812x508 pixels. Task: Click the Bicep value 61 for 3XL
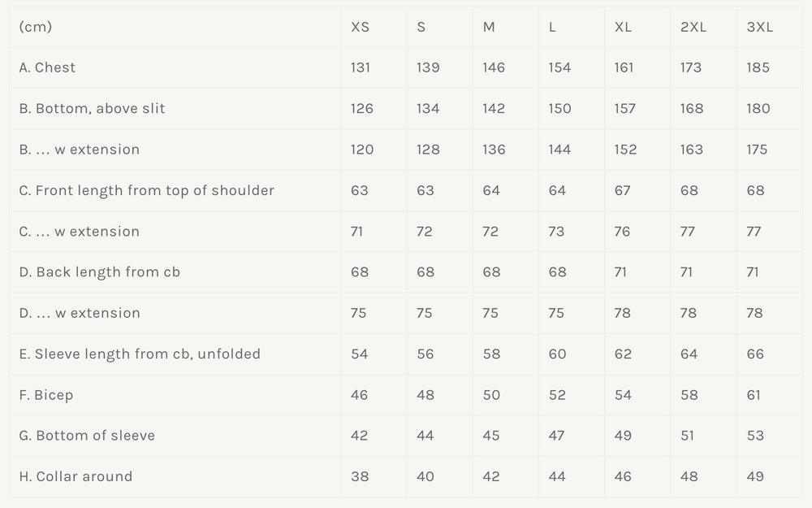coord(754,395)
